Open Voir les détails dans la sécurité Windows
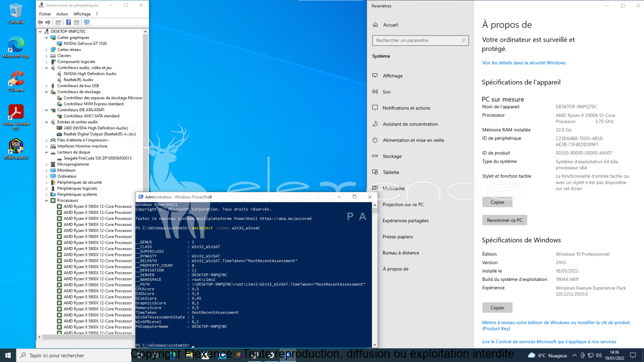644x362 pixels. click(x=524, y=63)
